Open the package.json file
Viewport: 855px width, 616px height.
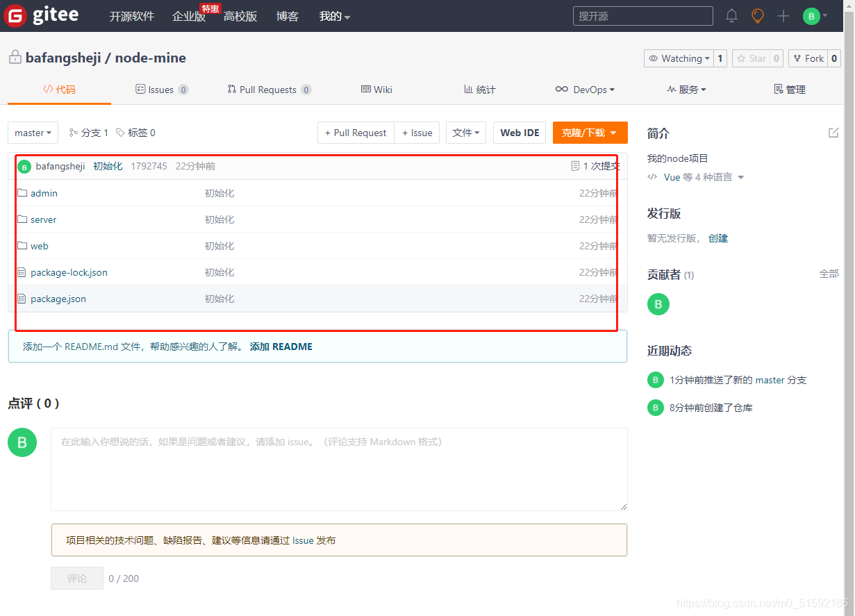[58, 299]
